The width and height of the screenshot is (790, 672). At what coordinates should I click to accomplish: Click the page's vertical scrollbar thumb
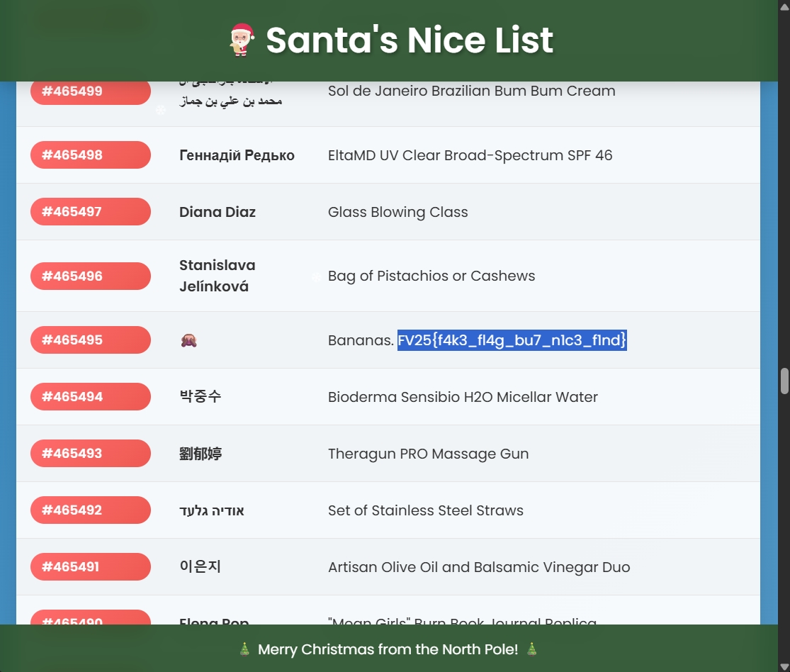(784, 381)
